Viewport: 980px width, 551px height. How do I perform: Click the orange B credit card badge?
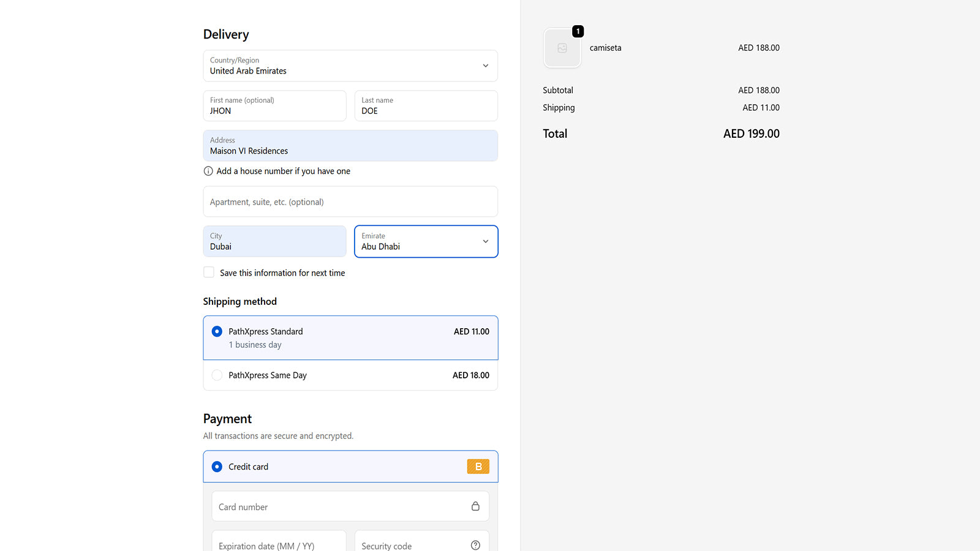[478, 467]
